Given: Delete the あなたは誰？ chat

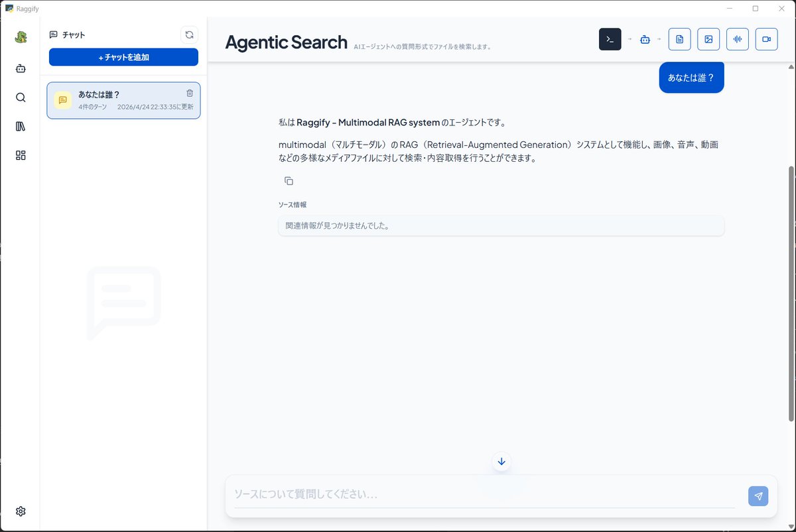Looking at the screenshot, I should coord(190,94).
